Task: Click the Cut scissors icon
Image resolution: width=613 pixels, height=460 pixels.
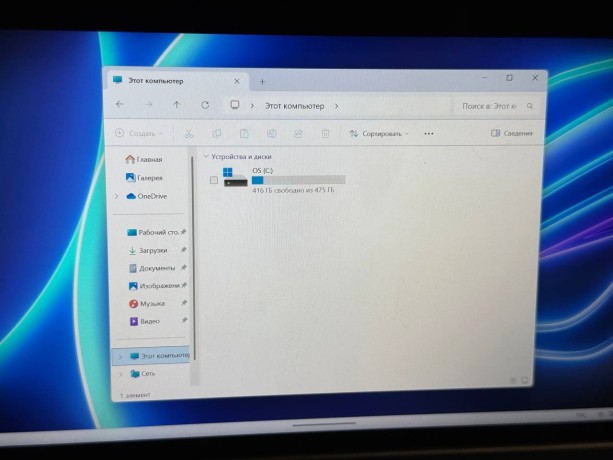Action: 188,133
